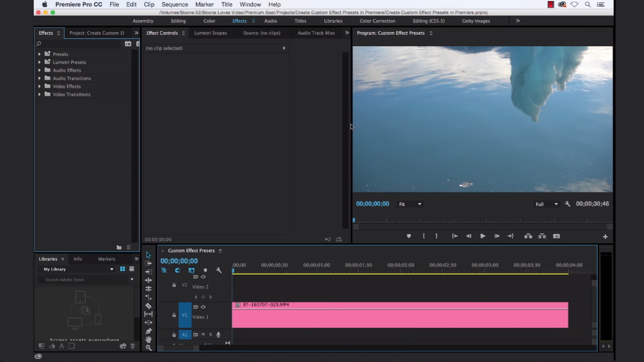Switch to the Lumetri Scopes tab
The image size is (644, 362).
point(210,33)
